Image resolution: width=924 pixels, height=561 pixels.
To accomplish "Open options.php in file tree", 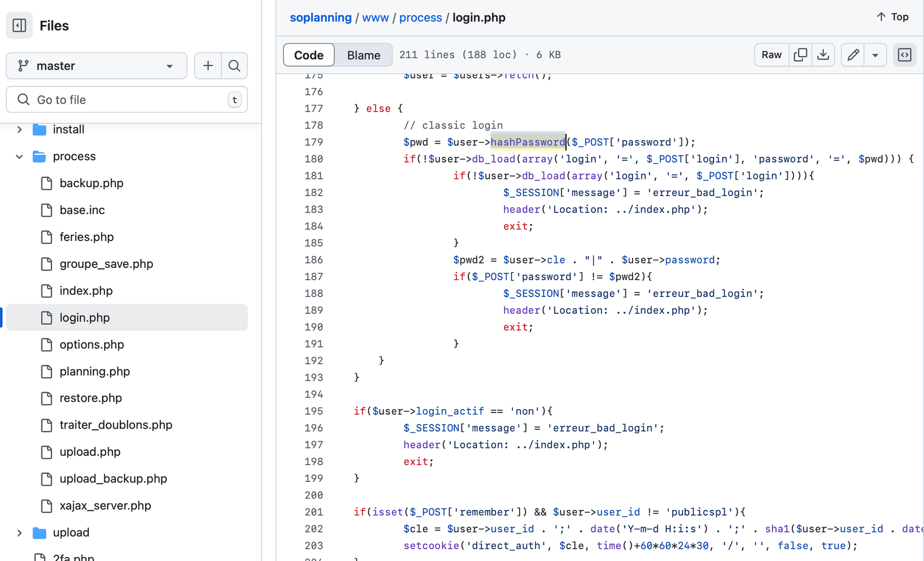I will (x=92, y=345).
